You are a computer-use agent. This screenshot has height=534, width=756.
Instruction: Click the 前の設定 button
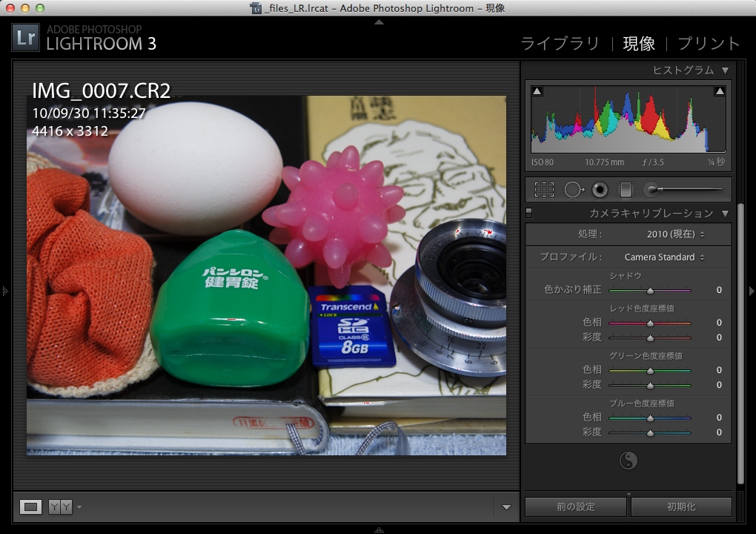(x=576, y=507)
